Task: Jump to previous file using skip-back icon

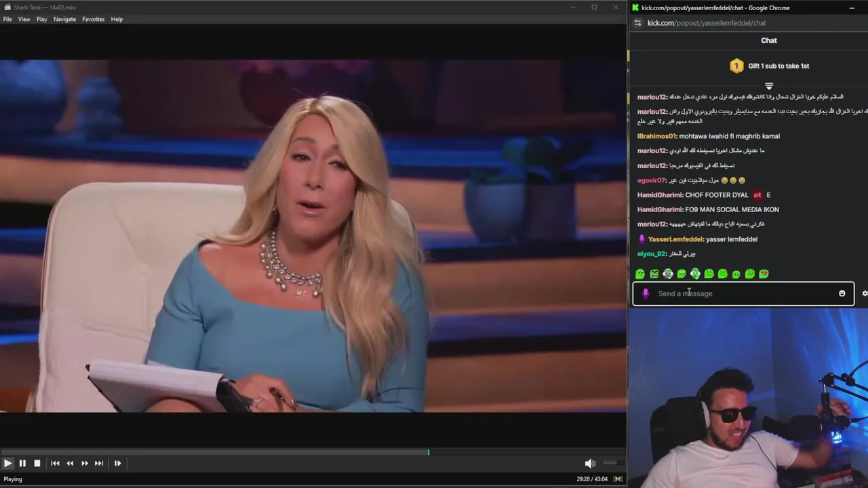Action: click(x=55, y=463)
